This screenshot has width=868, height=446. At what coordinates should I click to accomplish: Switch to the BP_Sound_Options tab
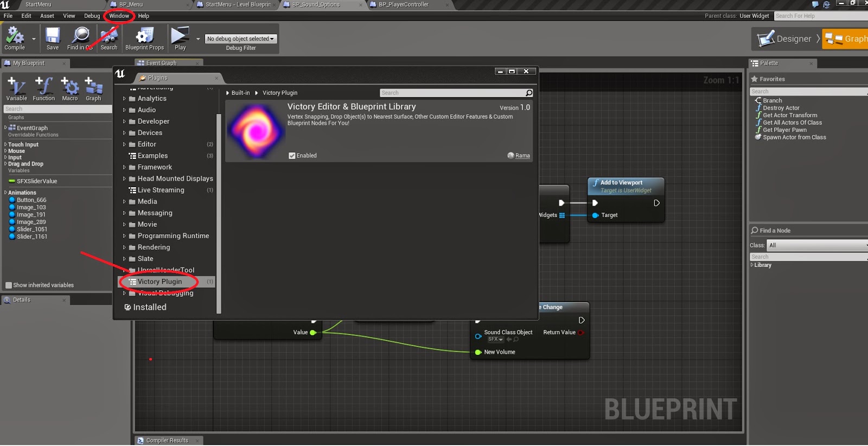pyautogui.click(x=321, y=5)
